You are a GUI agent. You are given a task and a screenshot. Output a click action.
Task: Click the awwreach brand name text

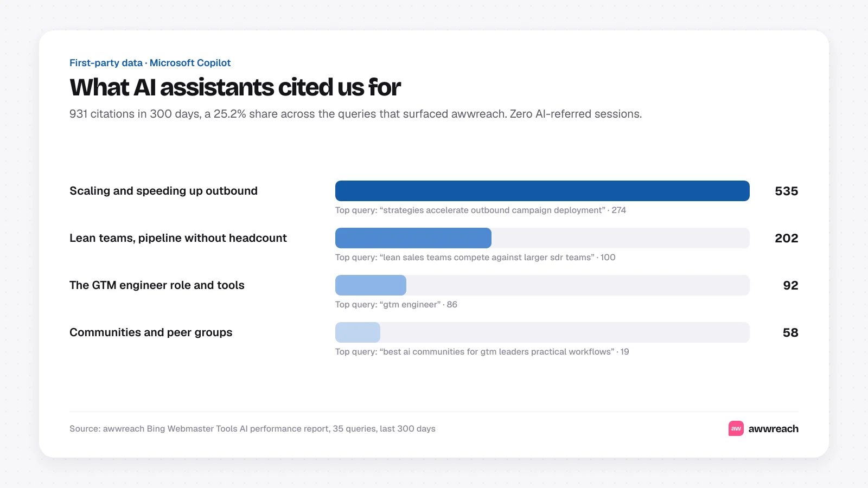[x=773, y=429]
